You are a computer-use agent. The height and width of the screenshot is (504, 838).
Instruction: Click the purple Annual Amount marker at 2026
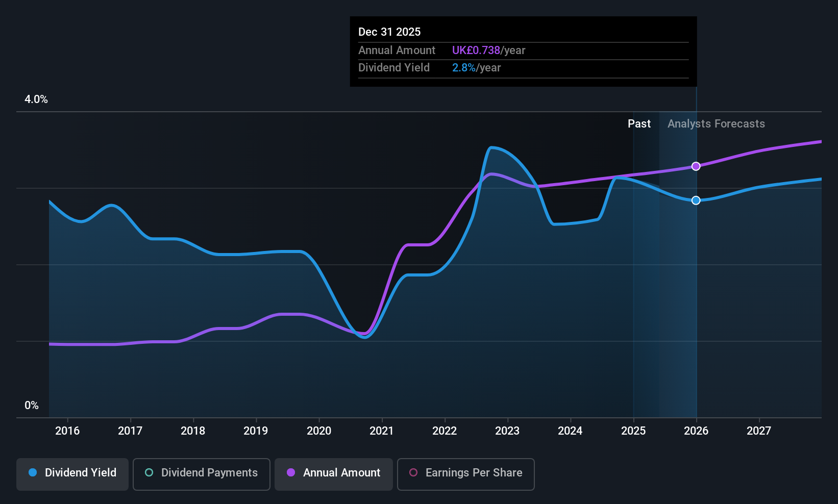[696, 166]
